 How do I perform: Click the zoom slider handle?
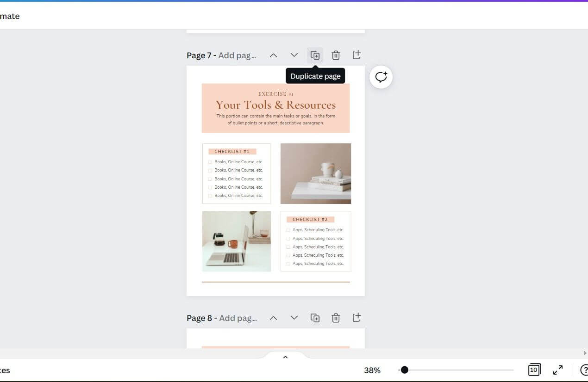[404, 370]
